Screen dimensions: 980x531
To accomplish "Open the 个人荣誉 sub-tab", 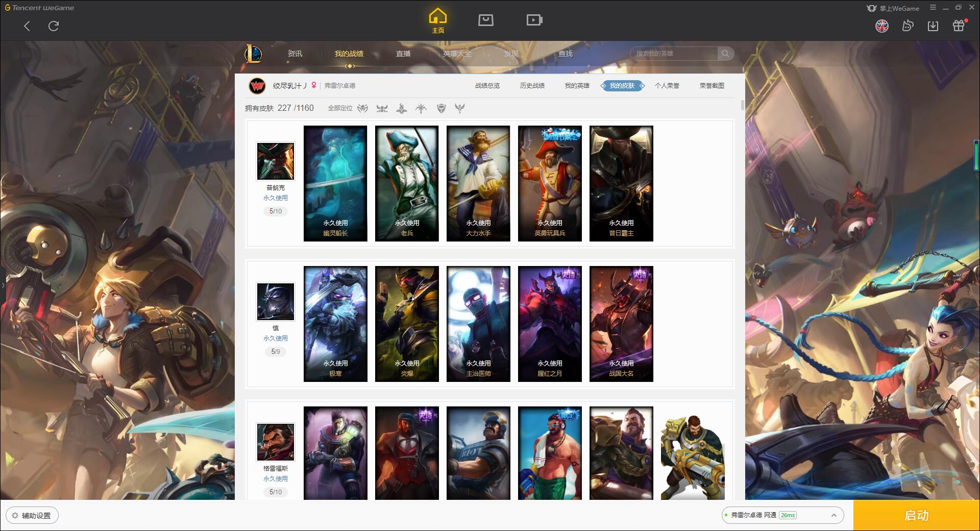I will [x=667, y=86].
